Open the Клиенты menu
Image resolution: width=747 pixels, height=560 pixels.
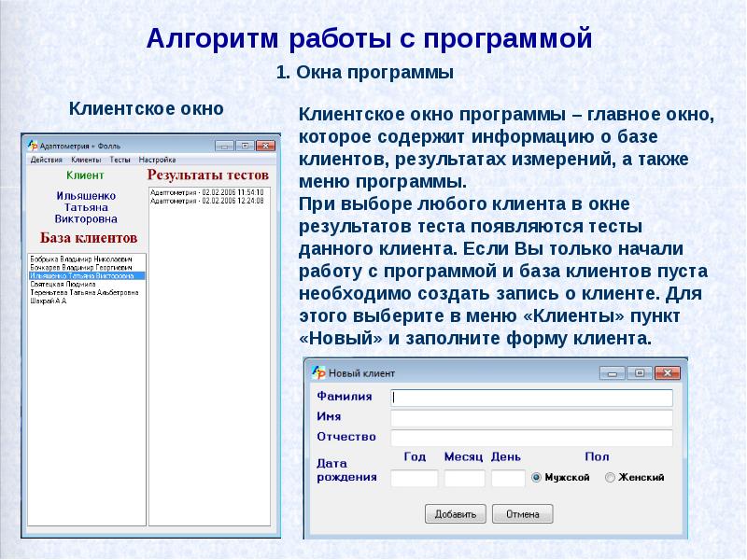pyautogui.click(x=86, y=161)
